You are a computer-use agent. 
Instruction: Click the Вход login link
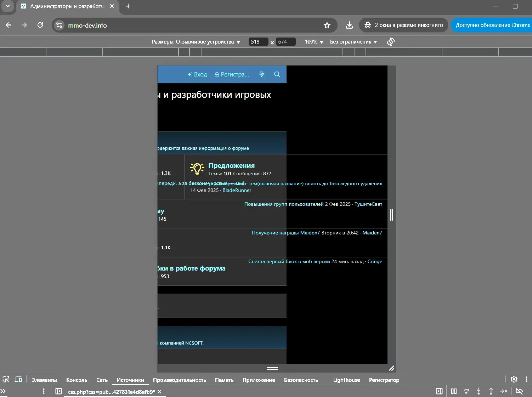(x=197, y=74)
